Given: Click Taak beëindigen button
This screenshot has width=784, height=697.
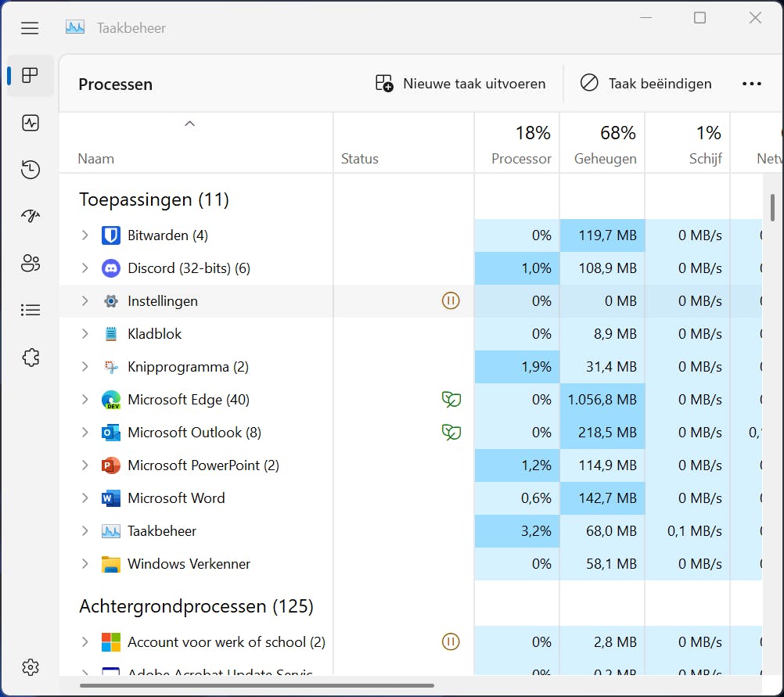Looking at the screenshot, I should [646, 84].
